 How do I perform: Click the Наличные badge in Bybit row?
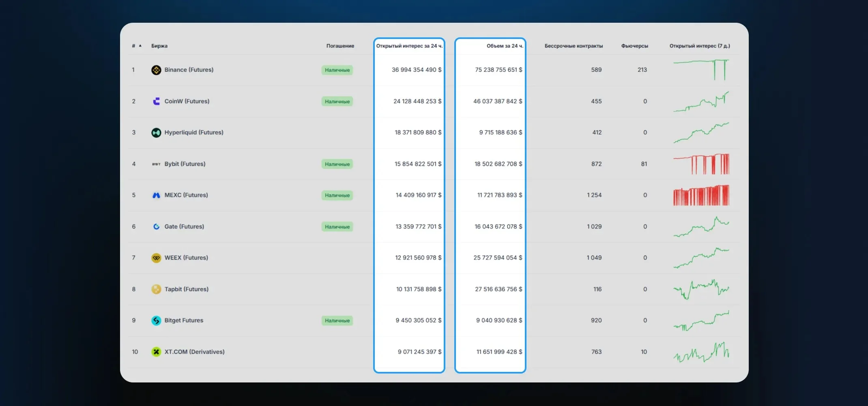[337, 164]
